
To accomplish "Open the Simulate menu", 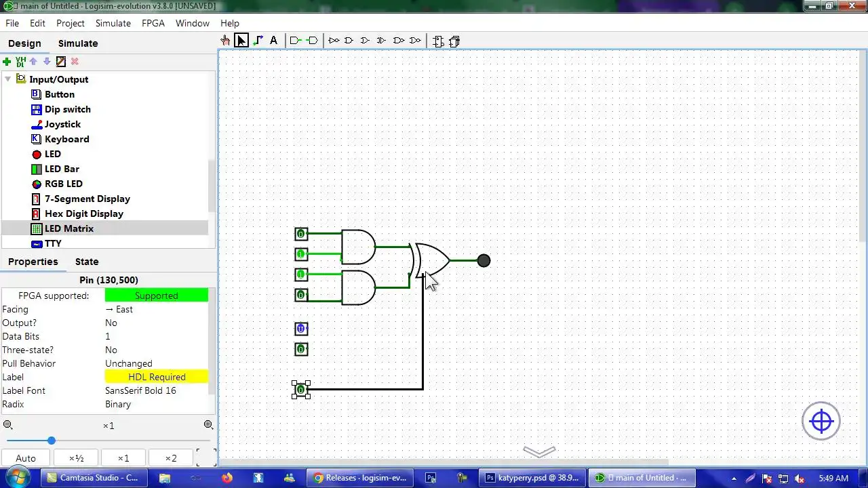I will point(113,23).
